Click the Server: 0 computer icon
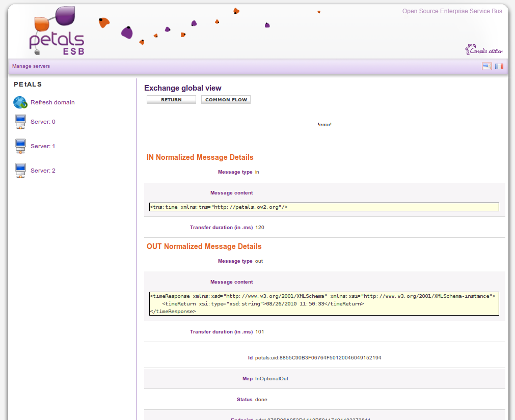Screen dimensions: 515x420 pos(20,122)
